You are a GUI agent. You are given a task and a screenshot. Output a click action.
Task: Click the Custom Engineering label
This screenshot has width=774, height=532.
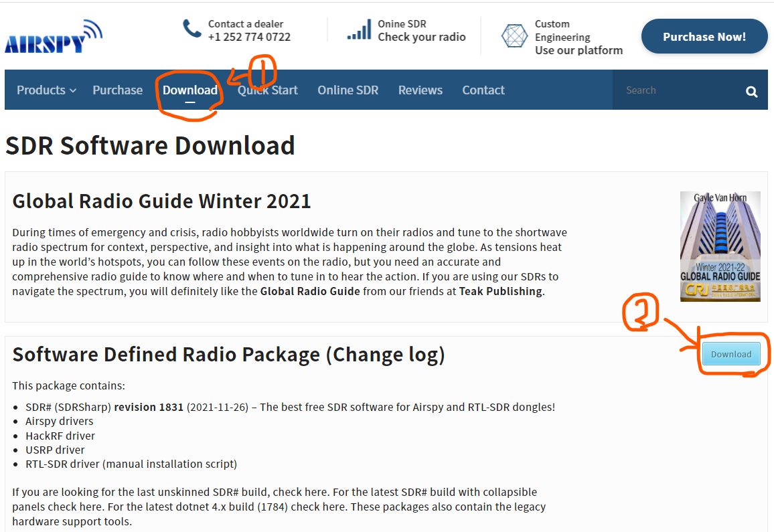tap(562, 31)
